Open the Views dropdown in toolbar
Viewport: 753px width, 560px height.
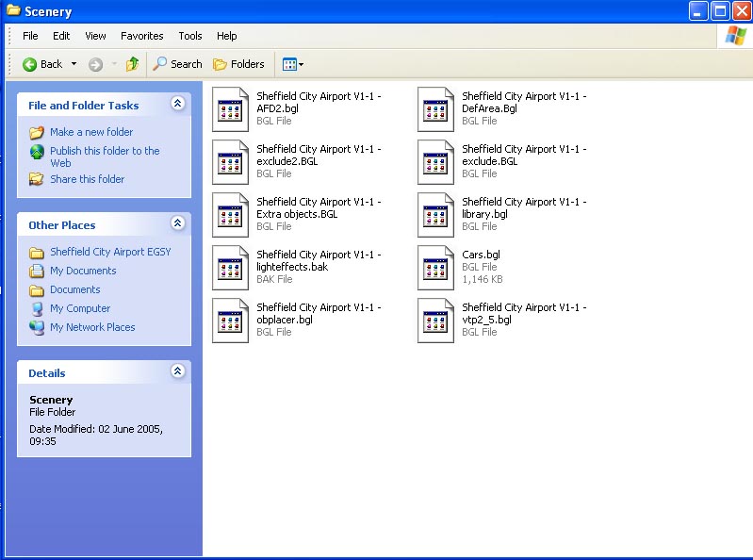pyautogui.click(x=292, y=64)
